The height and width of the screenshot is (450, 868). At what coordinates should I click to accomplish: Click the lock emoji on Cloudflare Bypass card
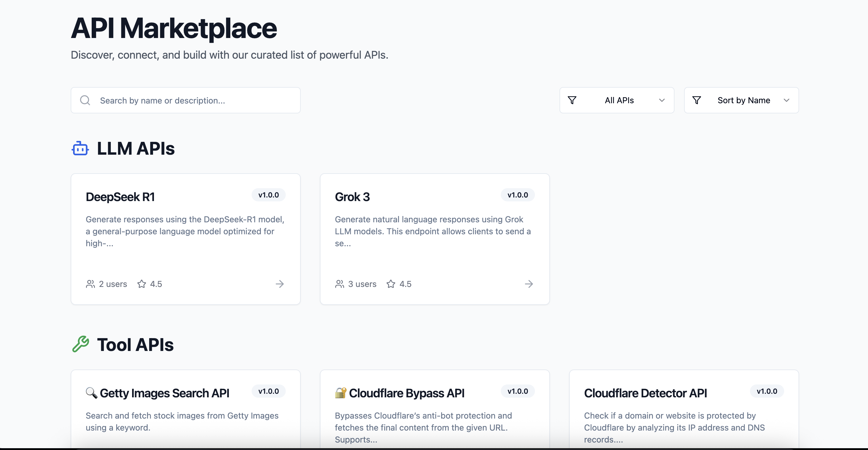(341, 393)
